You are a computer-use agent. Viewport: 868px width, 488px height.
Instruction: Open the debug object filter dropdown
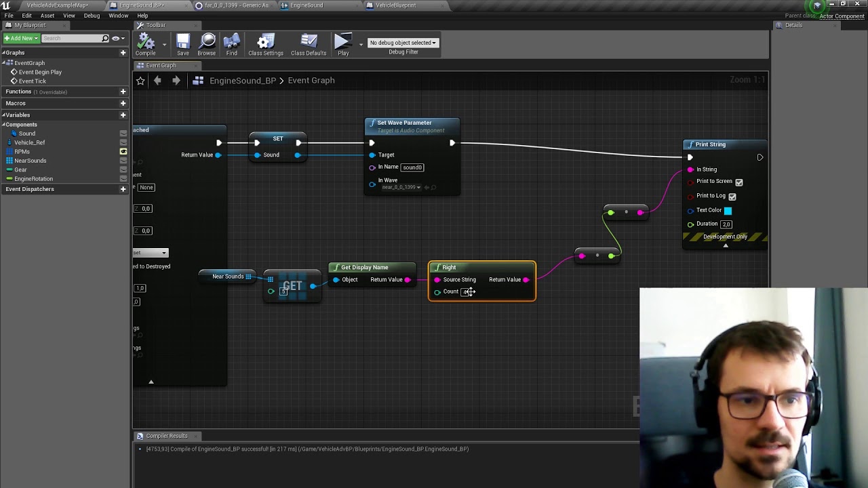pos(403,43)
